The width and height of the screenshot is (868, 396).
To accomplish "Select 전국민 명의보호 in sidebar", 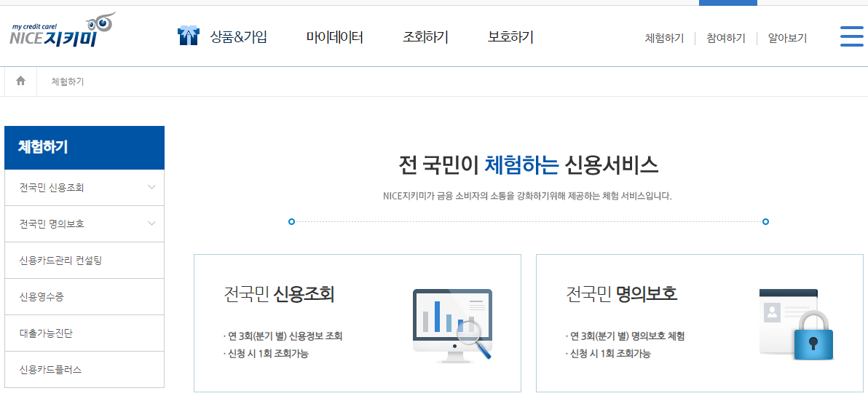I will [x=84, y=224].
